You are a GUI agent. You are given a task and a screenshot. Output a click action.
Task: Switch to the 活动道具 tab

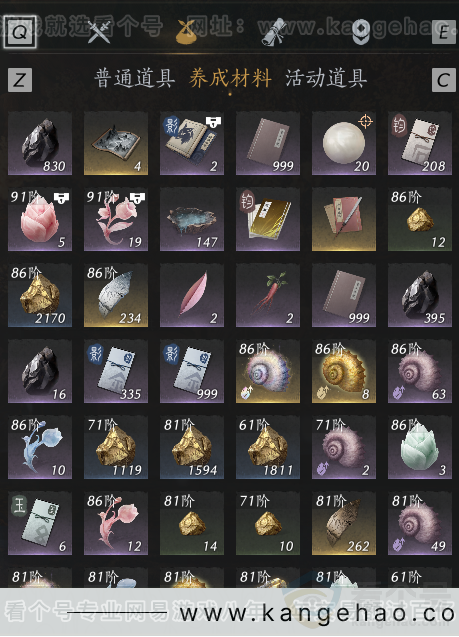coord(326,78)
